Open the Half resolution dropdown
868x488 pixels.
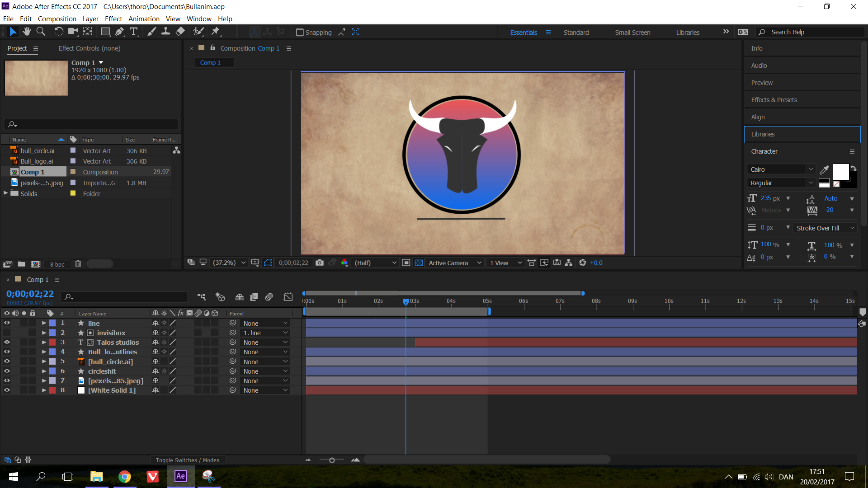pos(375,263)
